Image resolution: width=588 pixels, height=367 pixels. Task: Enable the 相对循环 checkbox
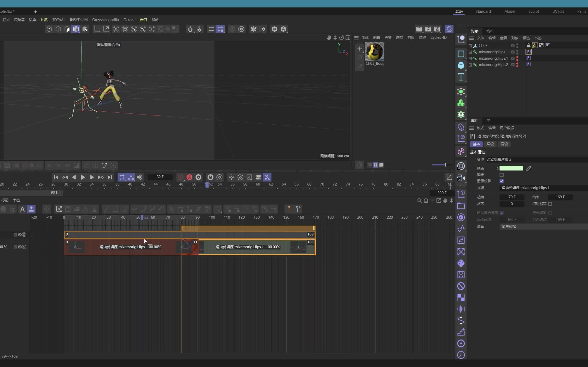coord(550,204)
